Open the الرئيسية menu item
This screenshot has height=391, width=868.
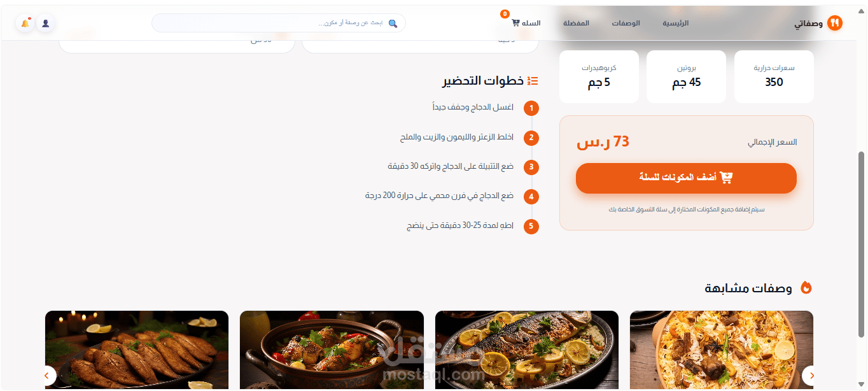pyautogui.click(x=675, y=23)
